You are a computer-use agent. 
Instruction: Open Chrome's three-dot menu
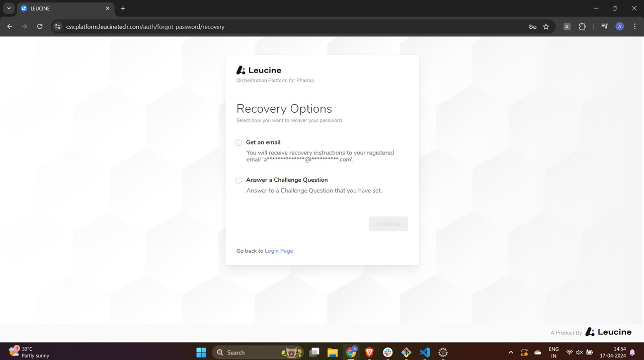[635, 27]
